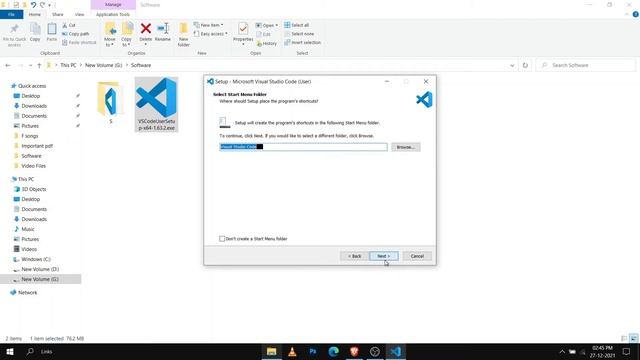
Task: Open New Volume (D:) drive
Action: point(40,269)
